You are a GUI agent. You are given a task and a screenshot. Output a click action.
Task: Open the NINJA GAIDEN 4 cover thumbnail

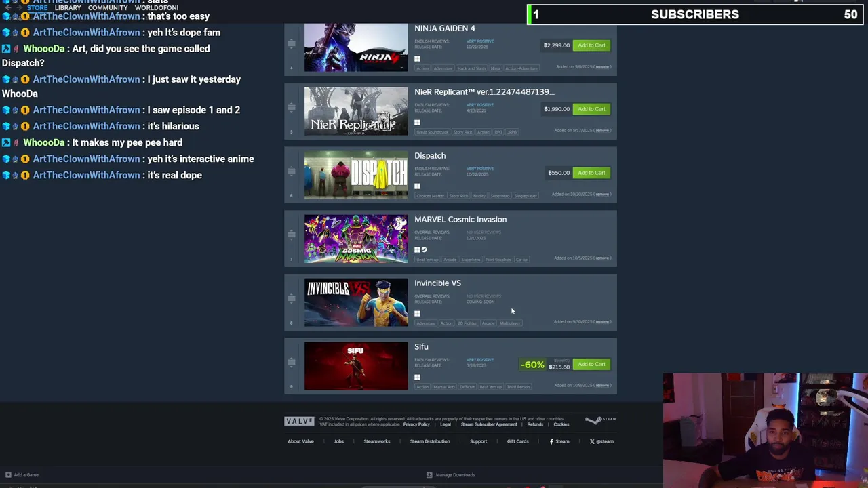point(356,47)
